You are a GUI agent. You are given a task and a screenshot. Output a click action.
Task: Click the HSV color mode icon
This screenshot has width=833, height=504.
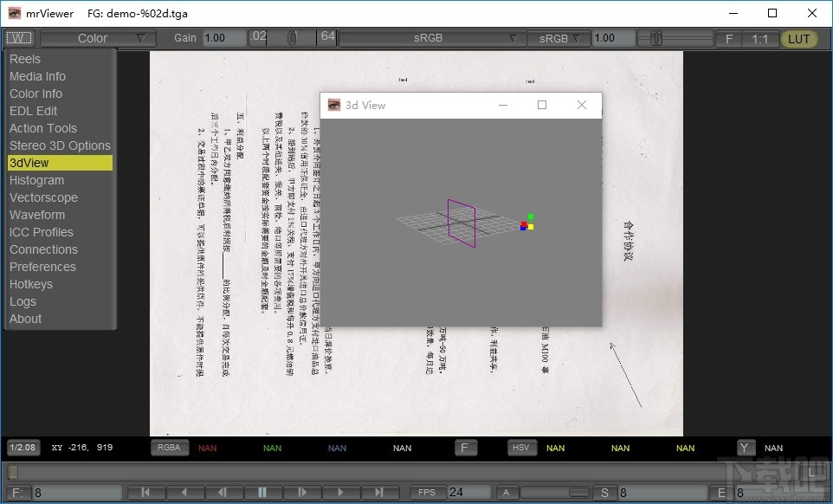(x=521, y=448)
